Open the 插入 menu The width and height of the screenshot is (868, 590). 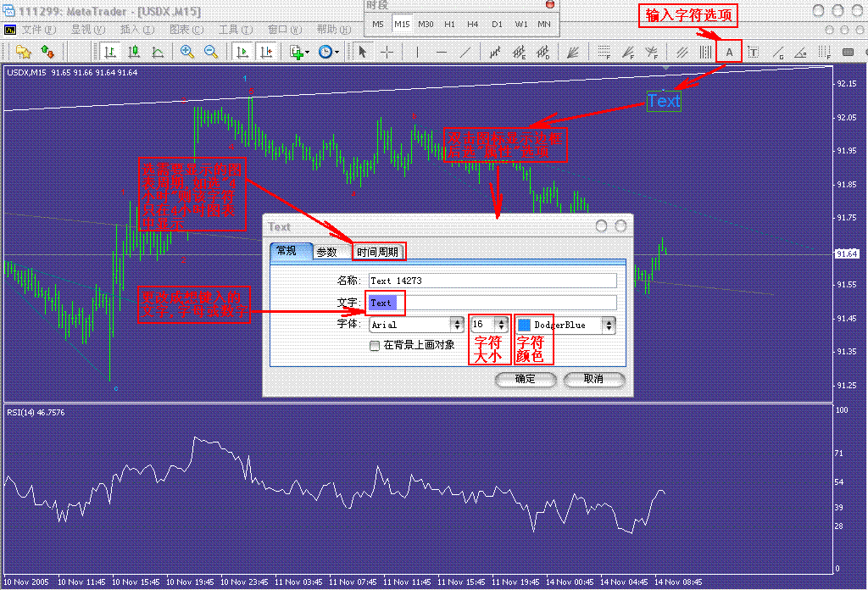click(x=137, y=30)
